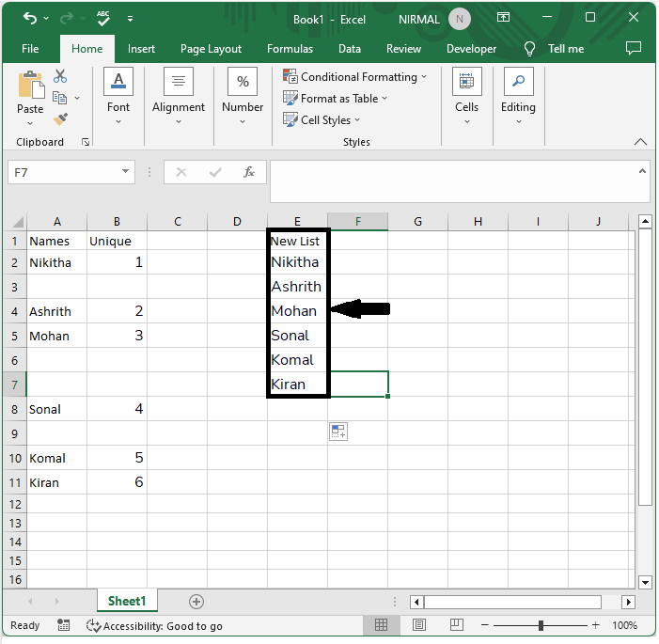Screen dimensions: 659x644
Task: Click the Cut scissors icon
Action: click(60, 76)
